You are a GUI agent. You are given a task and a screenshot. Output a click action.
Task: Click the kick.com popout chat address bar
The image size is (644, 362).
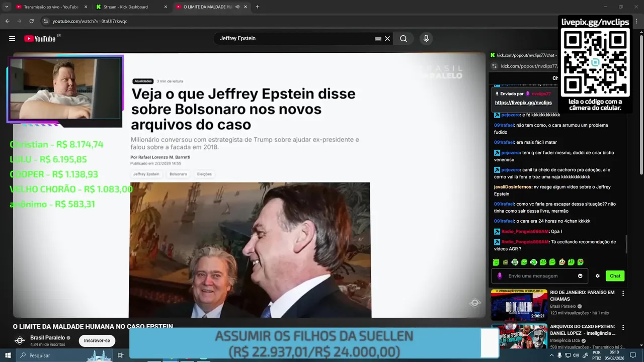pos(528,66)
